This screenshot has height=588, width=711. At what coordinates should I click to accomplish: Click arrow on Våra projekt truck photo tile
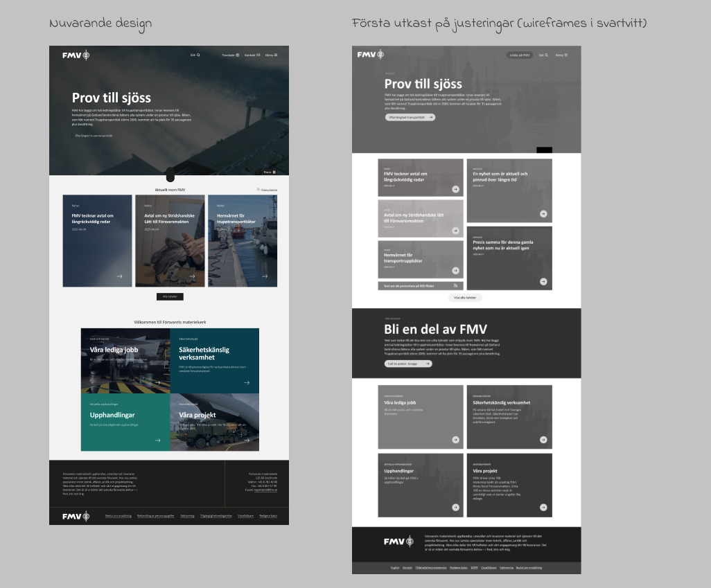coord(247,440)
